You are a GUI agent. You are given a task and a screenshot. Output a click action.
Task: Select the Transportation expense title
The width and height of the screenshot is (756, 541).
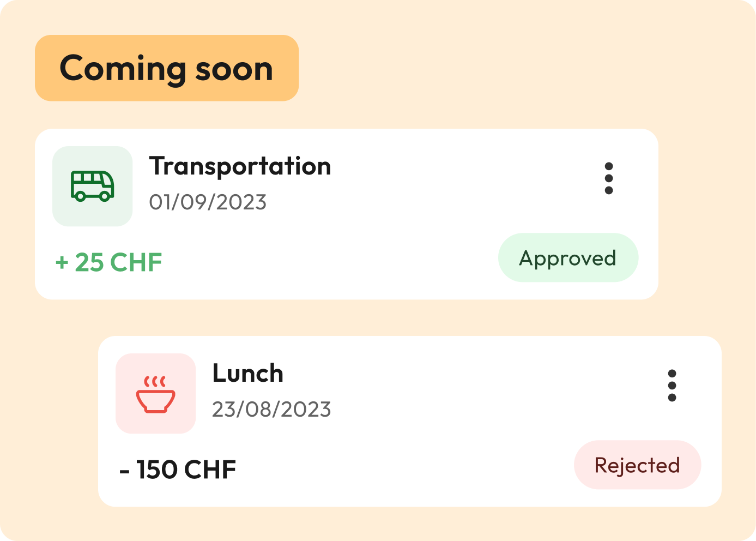click(x=240, y=166)
